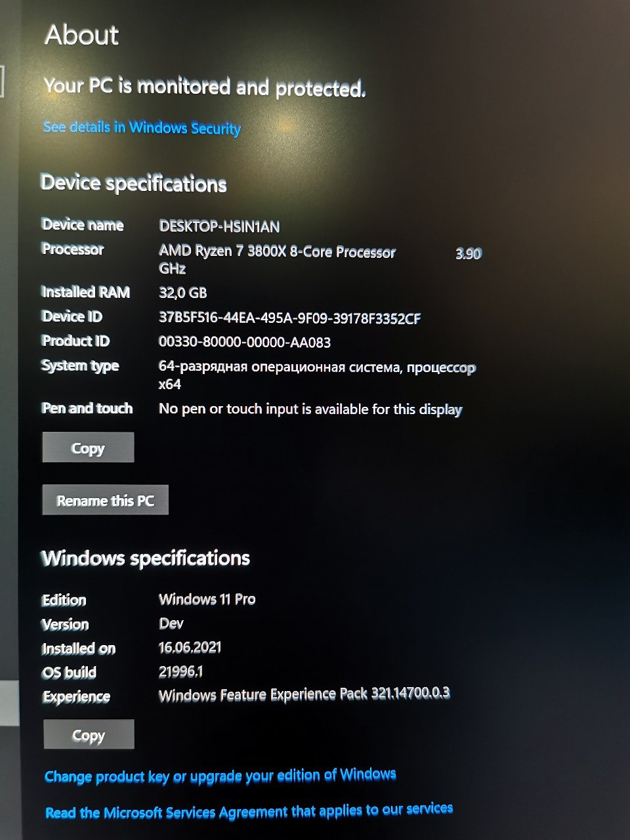Open the Microsoft Services Agreement link
Image resolution: width=630 pixels, height=840 pixels.
[249, 811]
